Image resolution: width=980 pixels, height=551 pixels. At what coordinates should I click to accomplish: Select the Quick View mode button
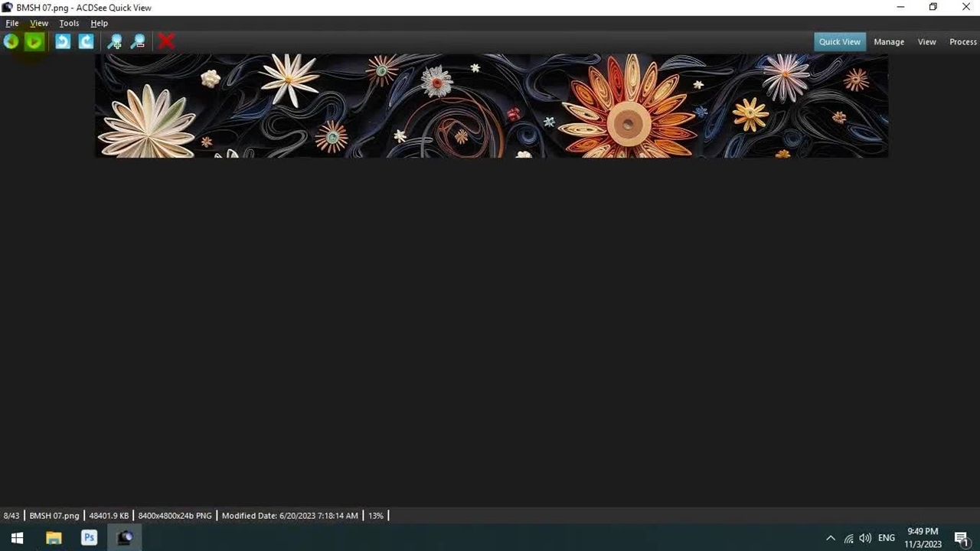(x=839, y=42)
